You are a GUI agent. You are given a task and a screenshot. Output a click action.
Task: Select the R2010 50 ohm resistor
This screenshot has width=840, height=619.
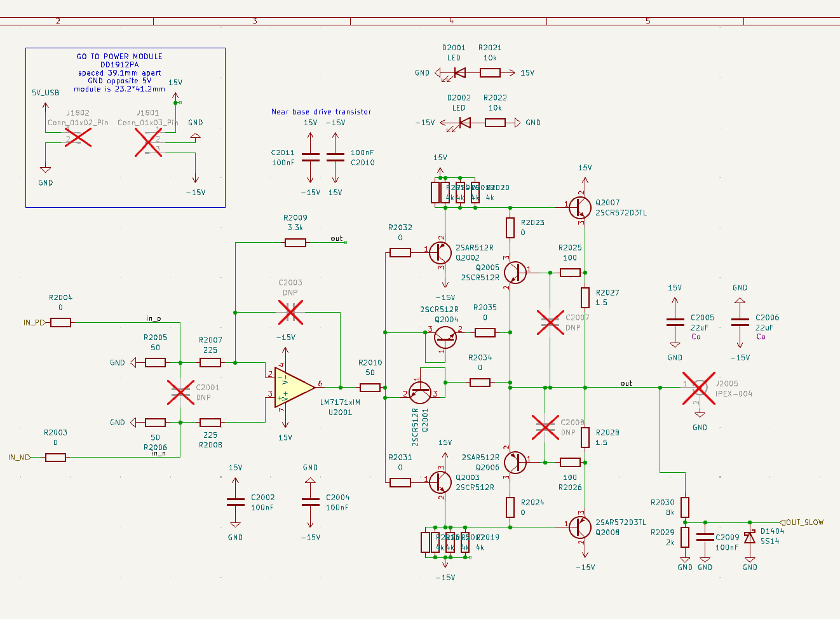click(370, 387)
